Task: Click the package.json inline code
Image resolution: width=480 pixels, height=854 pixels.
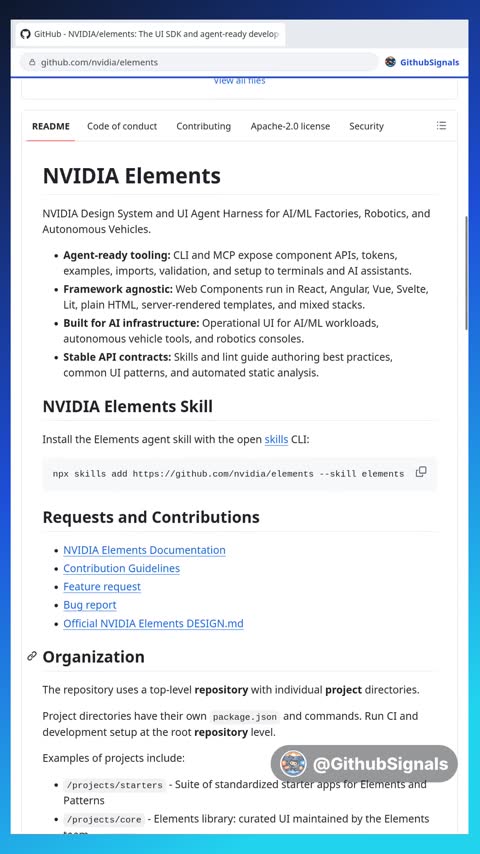Action: tap(245, 716)
